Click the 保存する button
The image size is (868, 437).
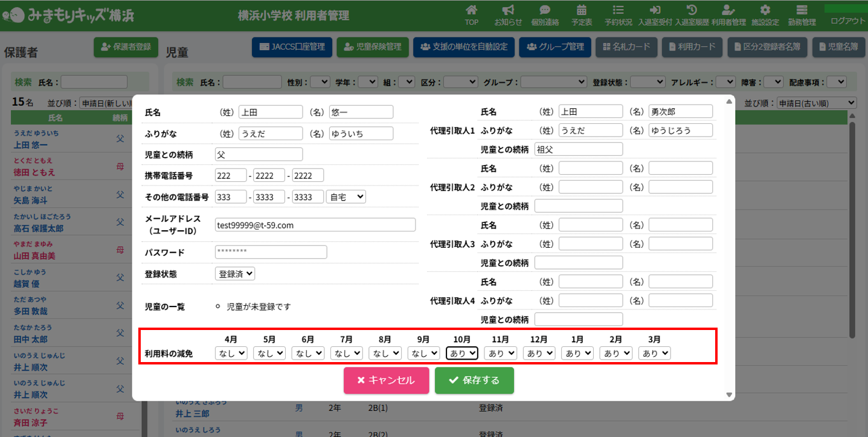coord(474,380)
